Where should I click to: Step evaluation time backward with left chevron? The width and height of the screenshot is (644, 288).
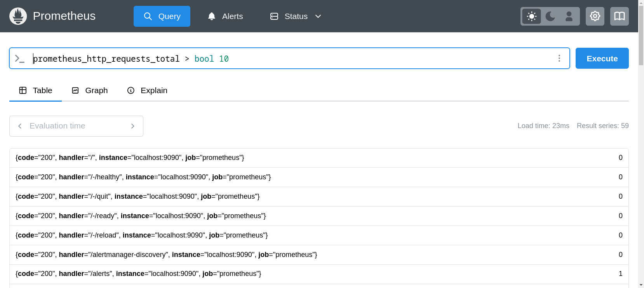(20, 126)
